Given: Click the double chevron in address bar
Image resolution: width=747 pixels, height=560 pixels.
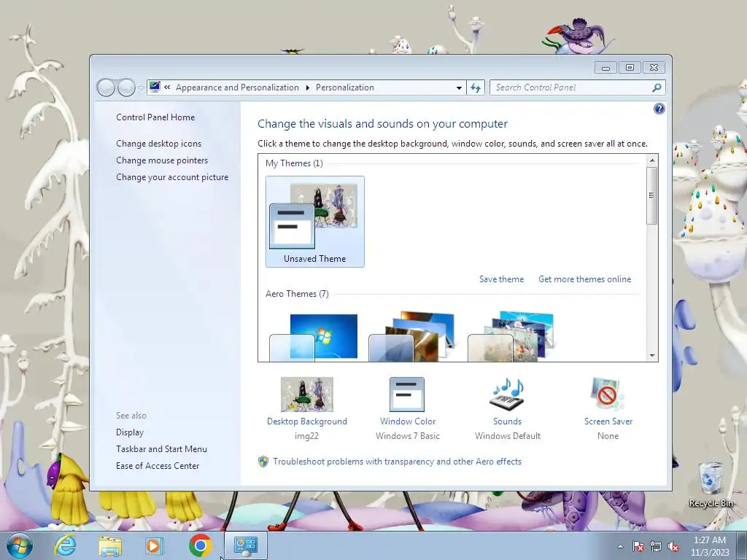Looking at the screenshot, I should (x=167, y=87).
